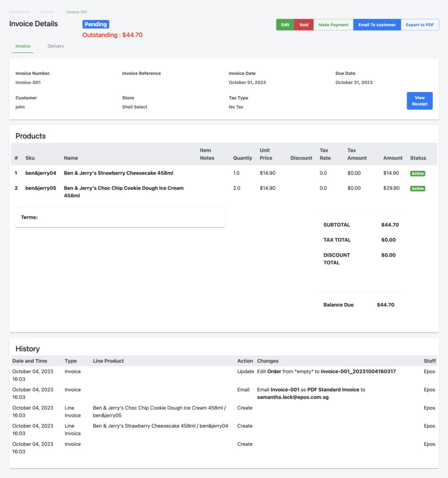448x478 pixels.
Task: Click the Quantiy column header
Action: 242,158
